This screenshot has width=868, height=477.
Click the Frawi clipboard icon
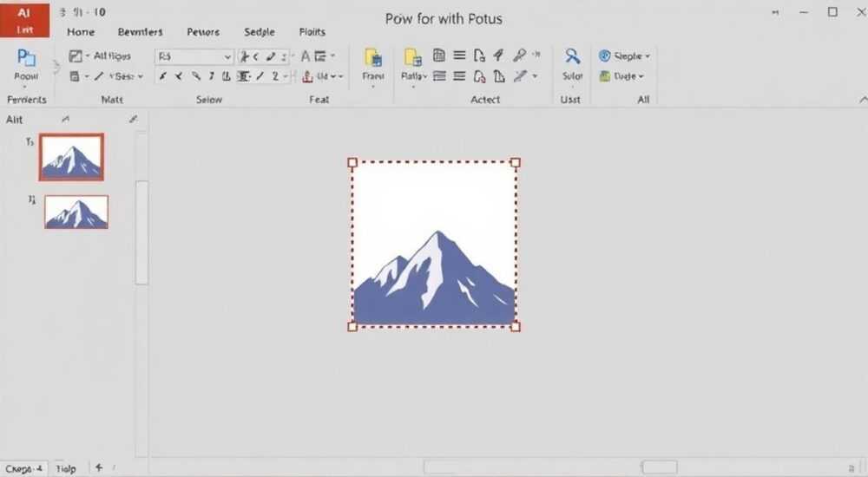coord(373,58)
